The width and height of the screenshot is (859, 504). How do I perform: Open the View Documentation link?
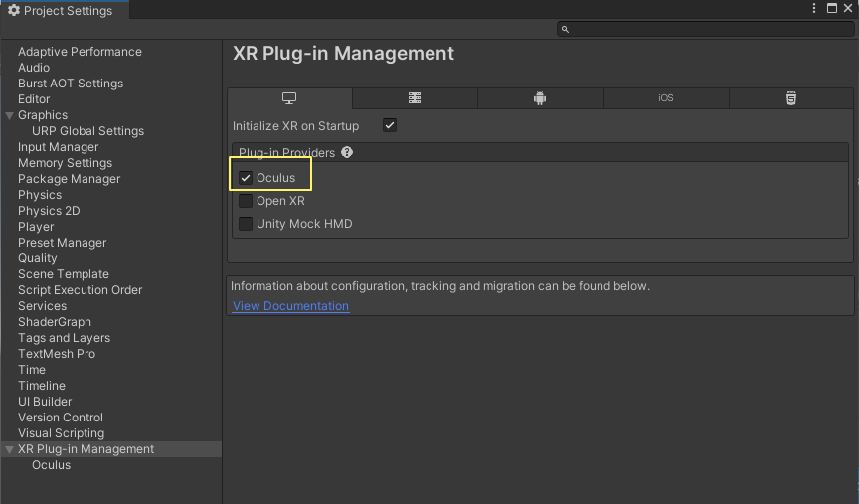291,306
